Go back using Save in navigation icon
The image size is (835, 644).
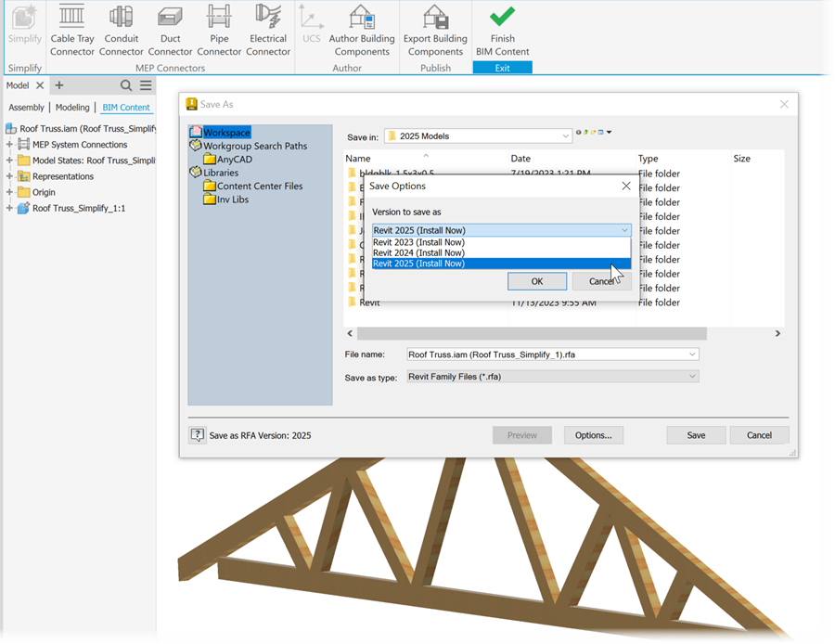[x=579, y=132]
